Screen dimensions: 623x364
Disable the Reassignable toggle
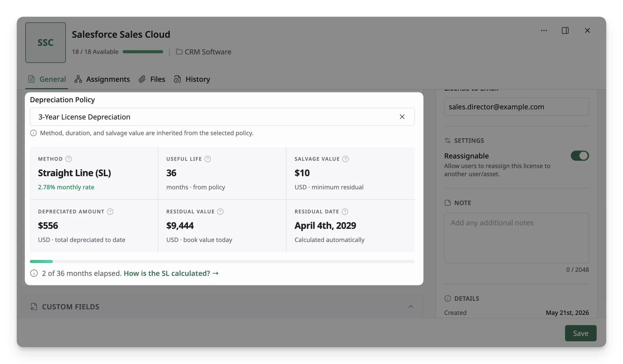[580, 156]
